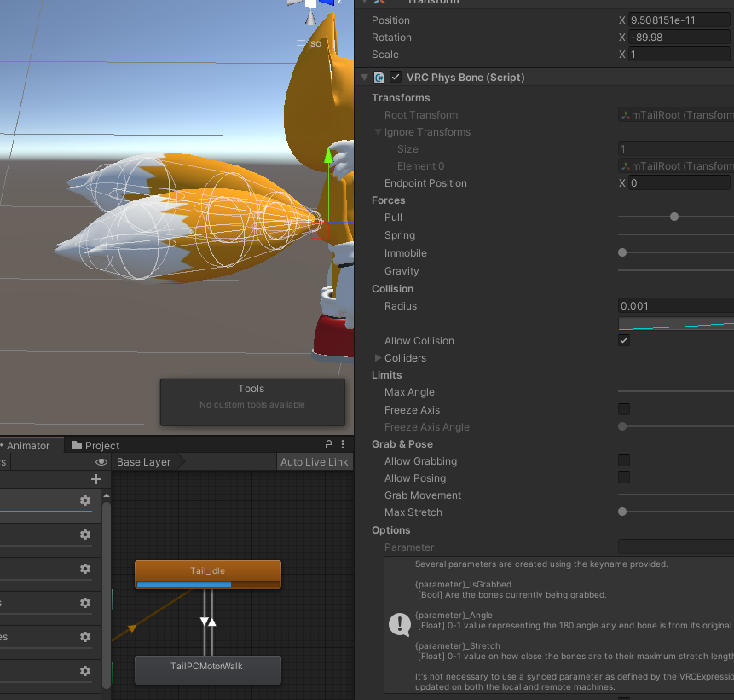Collapse the Ignore Transforms foldout
The height and width of the screenshot is (700, 734).
point(379,132)
